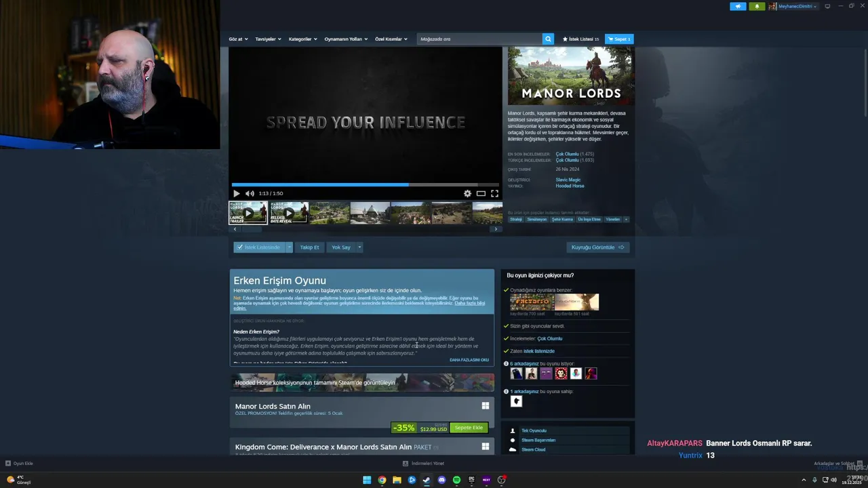
Task: Open the Göz at dropdown menu
Action: click(x=238, y=39)
